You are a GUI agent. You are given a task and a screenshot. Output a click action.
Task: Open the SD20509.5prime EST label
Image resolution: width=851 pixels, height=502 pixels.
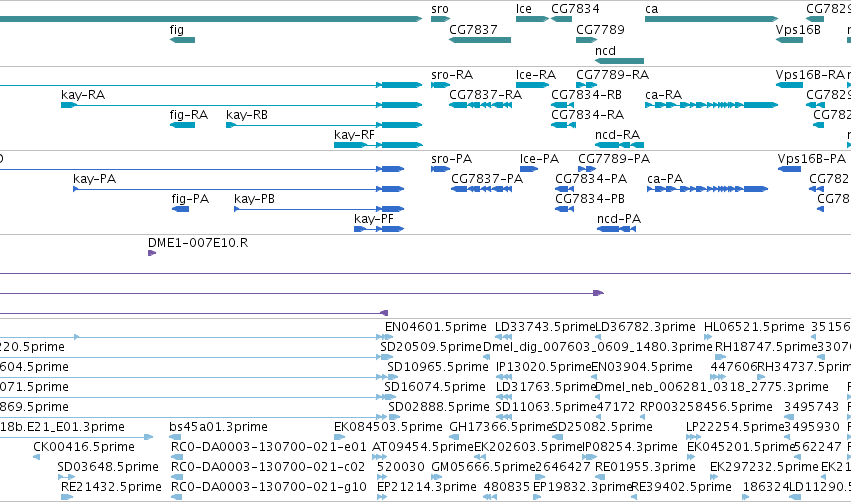pos(431,347)
